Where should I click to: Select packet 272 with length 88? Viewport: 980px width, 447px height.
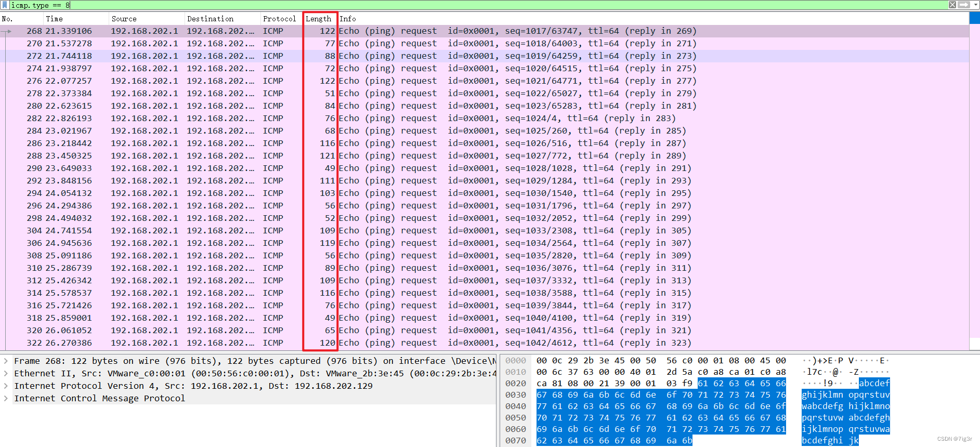485,56
